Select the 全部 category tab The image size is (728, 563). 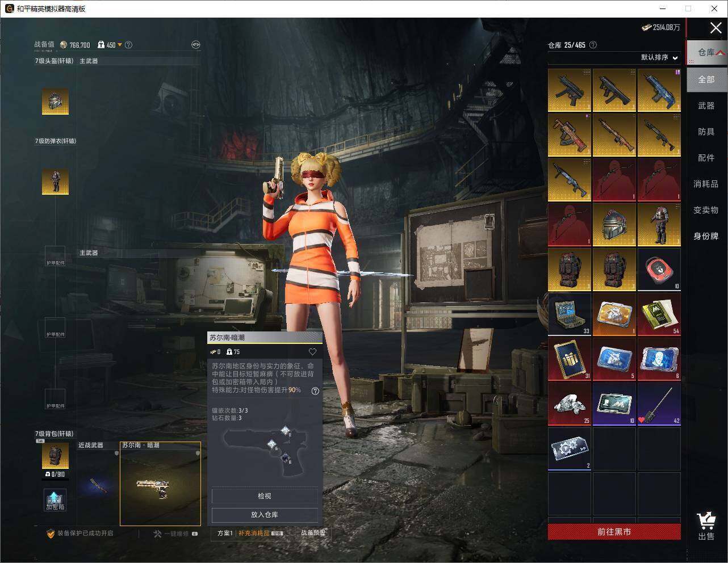pyautogui.click(x=706, y=79)
